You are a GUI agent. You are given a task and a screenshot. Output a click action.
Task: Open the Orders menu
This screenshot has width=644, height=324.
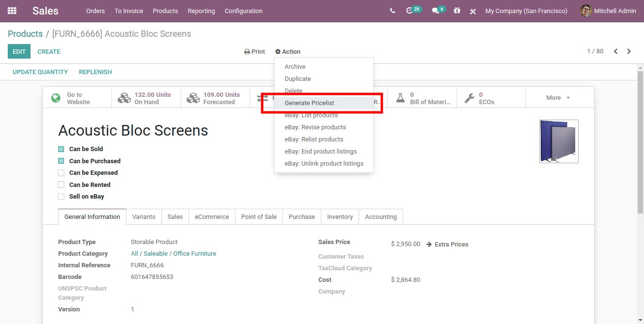pyautogui.click(x=95, y=11)
